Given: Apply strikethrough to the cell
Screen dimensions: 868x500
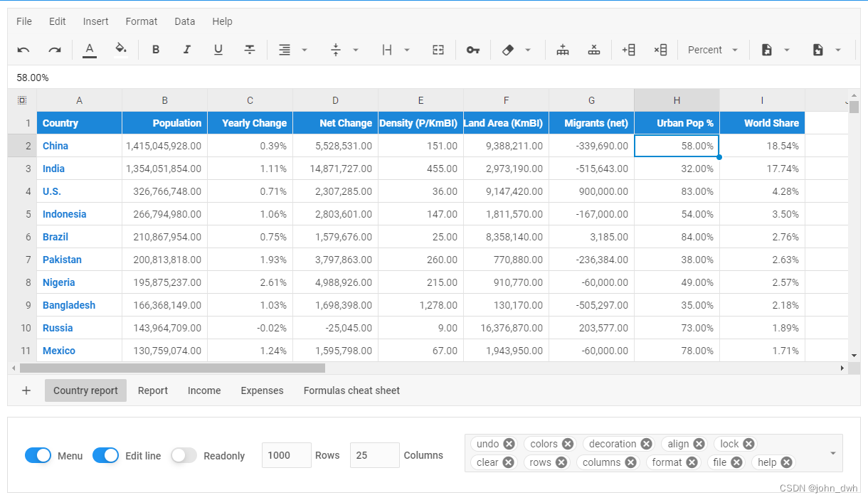Looking at the screenshot, I should point(250,50).
